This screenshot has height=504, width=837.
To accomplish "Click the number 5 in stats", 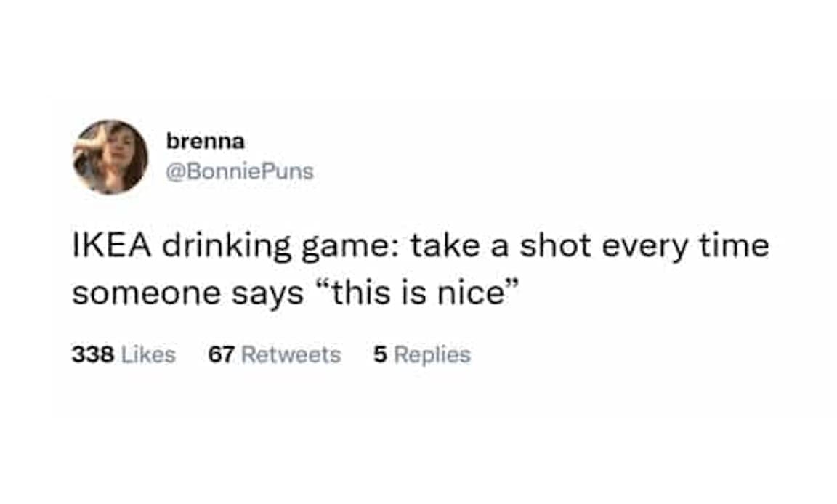I will point(379,355).
